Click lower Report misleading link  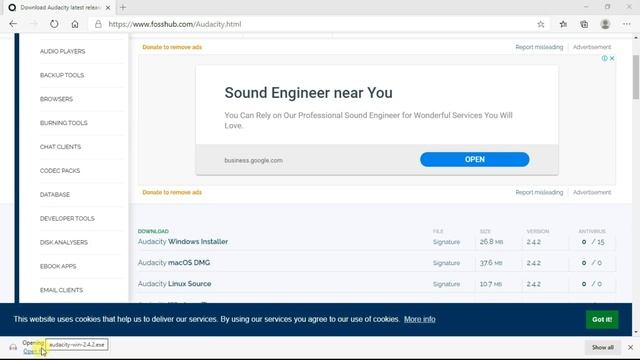point(539,192)
